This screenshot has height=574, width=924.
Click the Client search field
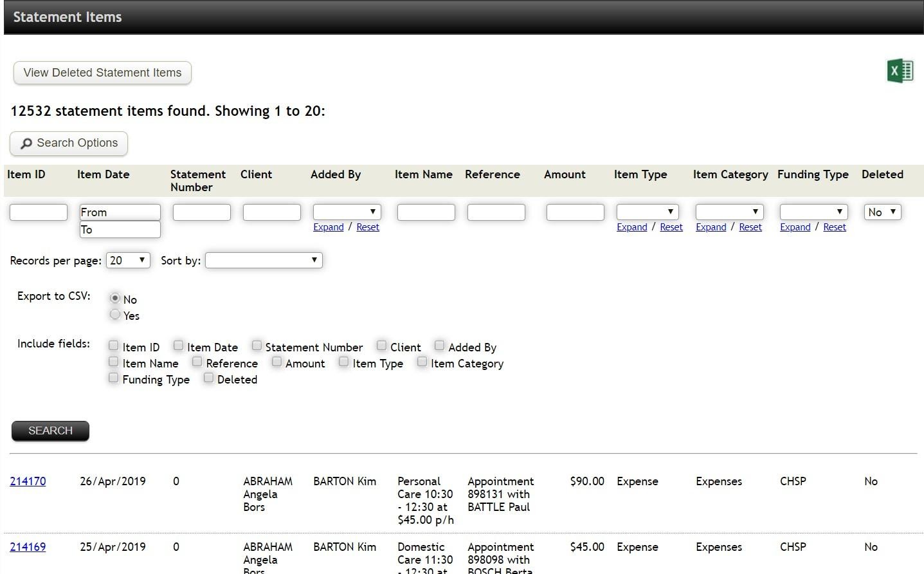click(271, 211)
